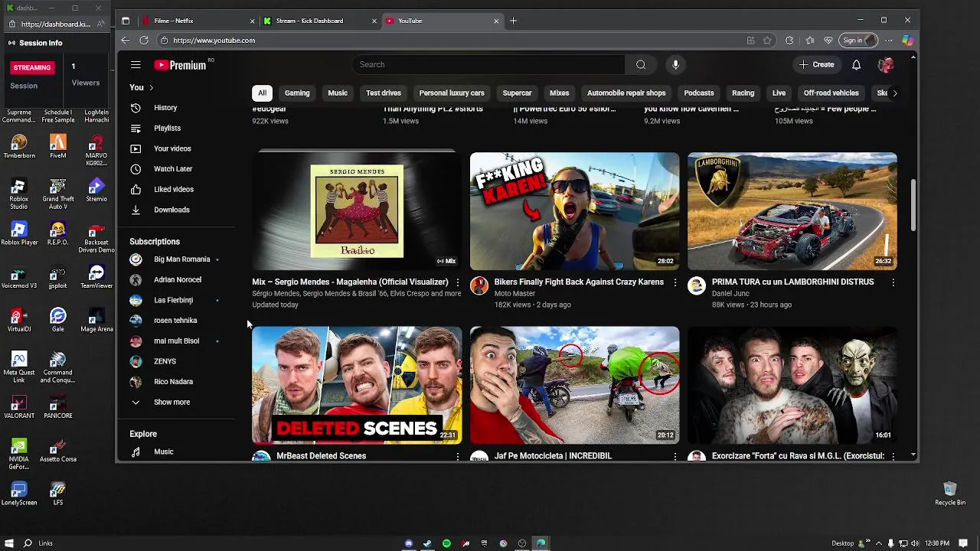Show more filter chips with right arrow
Screen dimensions: 980x551
click(x=894, y=93)
